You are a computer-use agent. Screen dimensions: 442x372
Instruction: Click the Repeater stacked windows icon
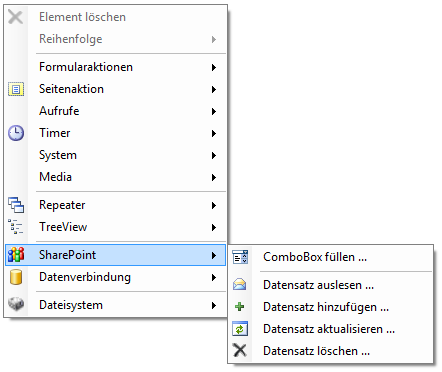click(16, 205)
